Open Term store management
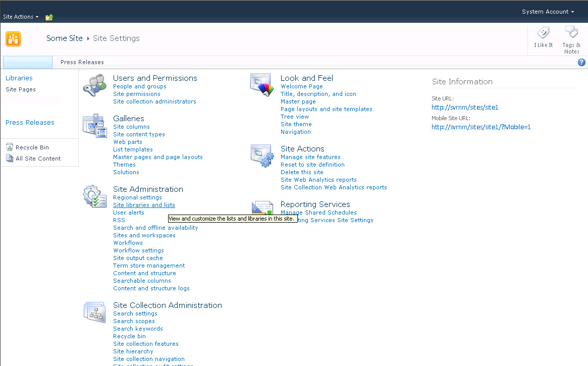 [x=149, y=266]
